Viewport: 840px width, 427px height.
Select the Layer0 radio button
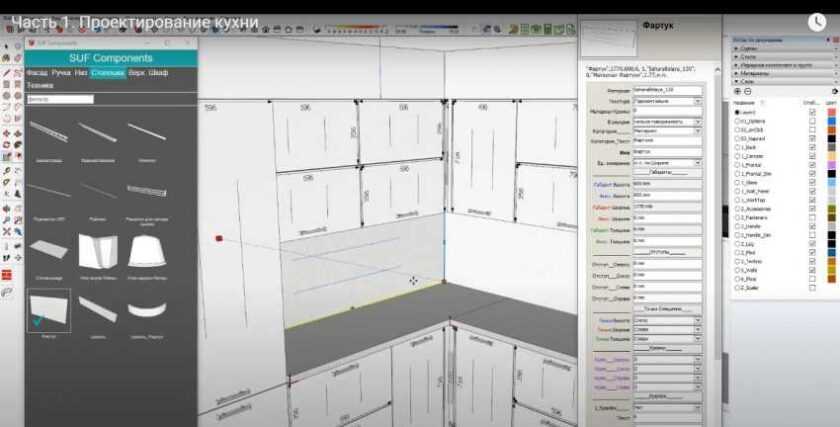tap(737, 112)
